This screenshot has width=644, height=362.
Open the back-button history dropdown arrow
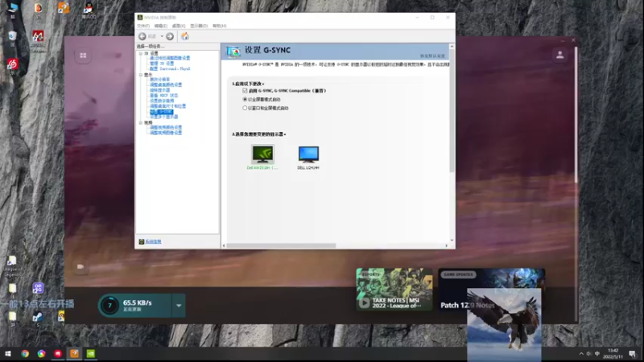162,36
